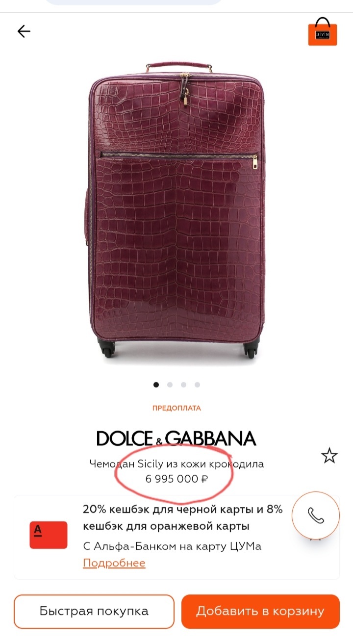Tap the 6 995 000 ₽ price
Image resolution: width=353 pixels, height=644 pixels.
point(176,479)
